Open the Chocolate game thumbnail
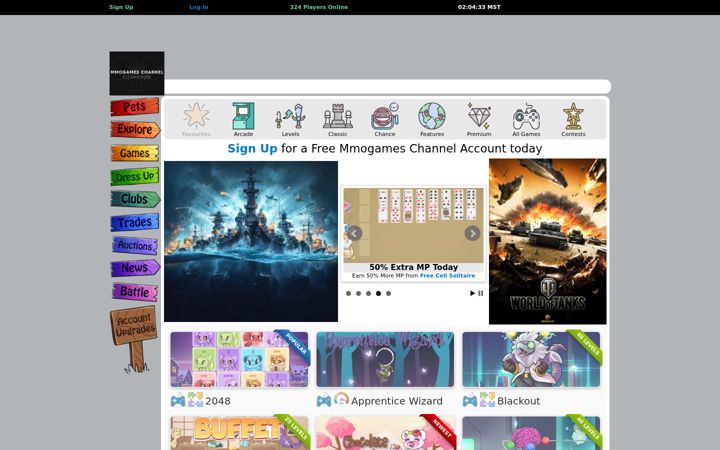 tap(385, 433)
